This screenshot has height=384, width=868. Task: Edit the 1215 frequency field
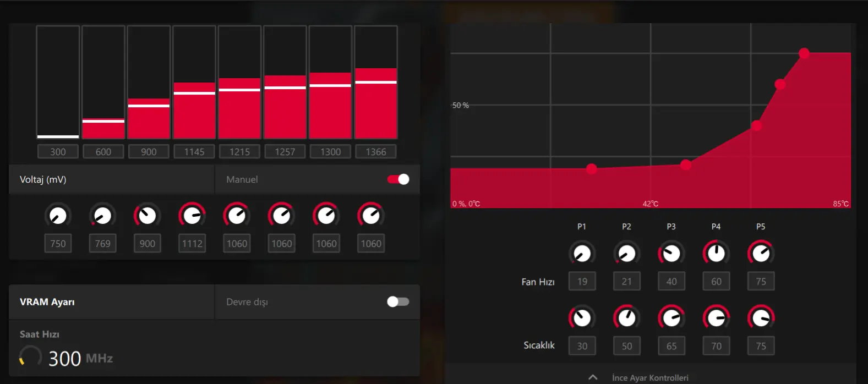tap(239, 151)
